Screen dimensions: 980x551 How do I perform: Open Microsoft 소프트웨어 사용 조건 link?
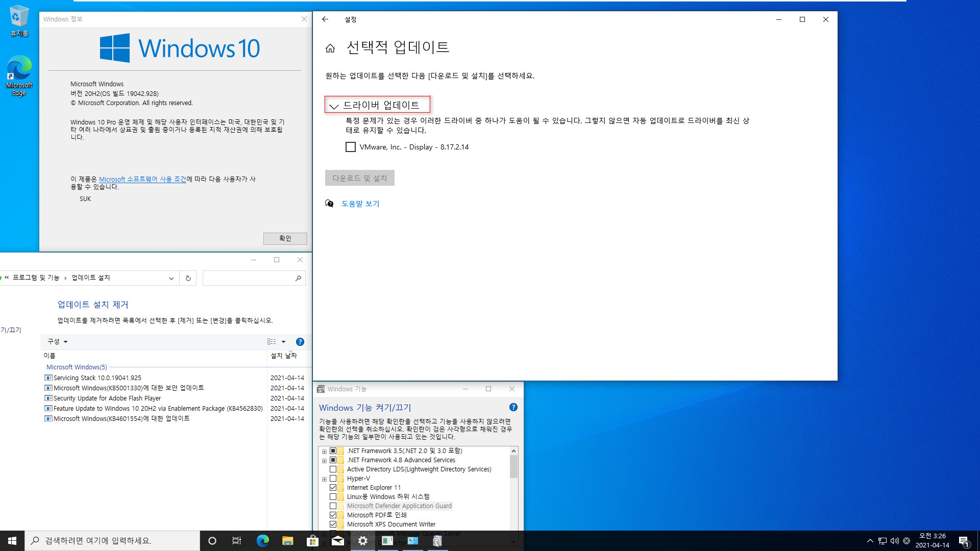(142, 179)
